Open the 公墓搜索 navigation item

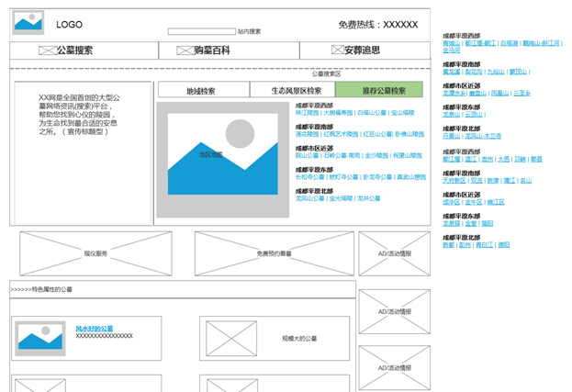tap(74, 51)
